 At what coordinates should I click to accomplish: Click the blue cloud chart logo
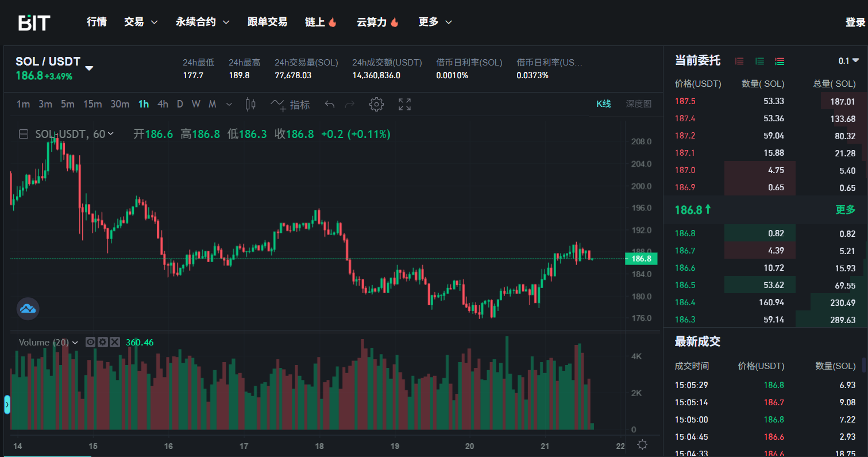point(28,309)
